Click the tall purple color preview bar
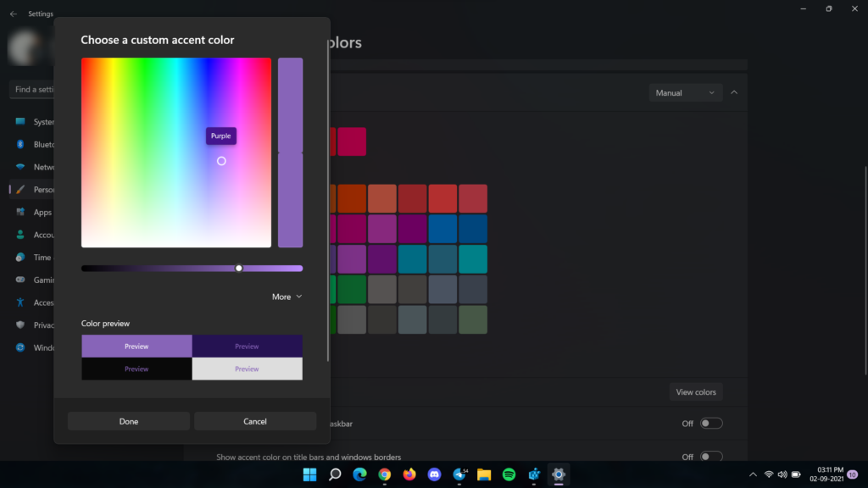The height and width of the screenshot is (488, 868). tap(291, 152)
